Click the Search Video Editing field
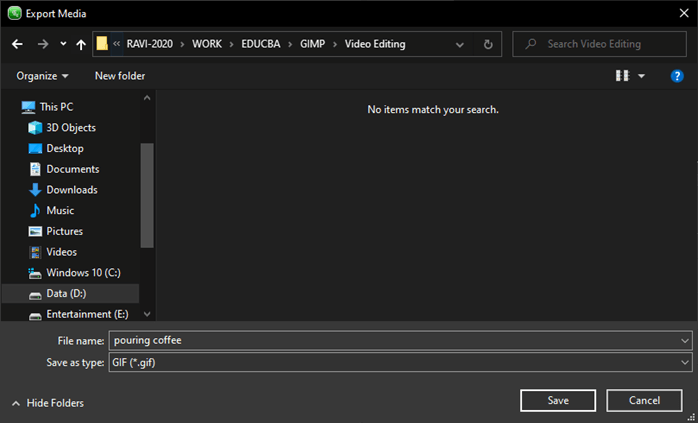The width and height of the screenshot is (698, 423). click(599, 44)
